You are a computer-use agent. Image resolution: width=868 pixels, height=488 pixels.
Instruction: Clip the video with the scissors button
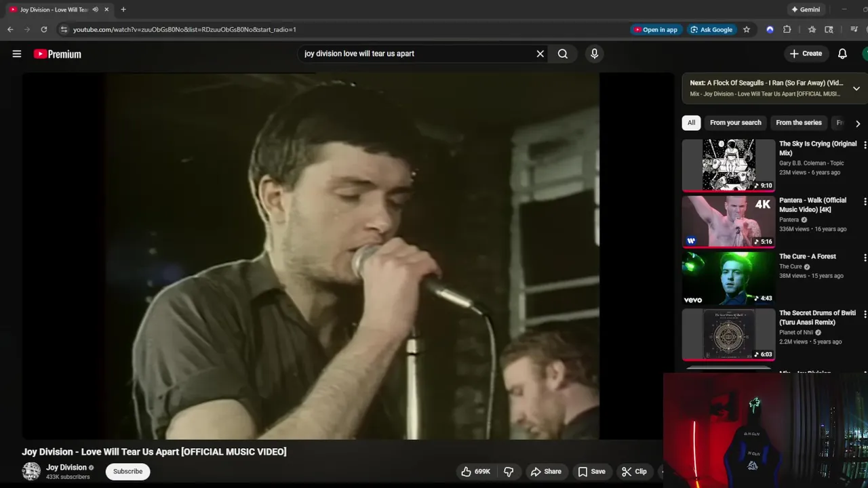click(x=634, y=471)
